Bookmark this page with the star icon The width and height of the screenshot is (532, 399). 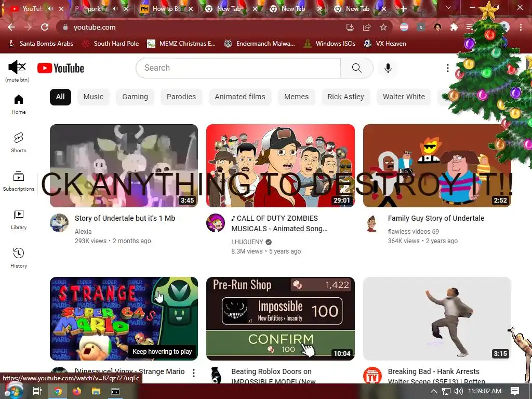pyautogui.click(x=383, y=27)
